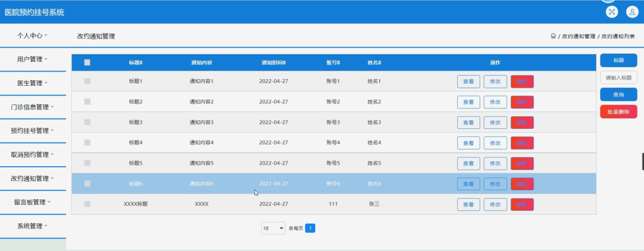Check the box for row 标题4
The height and width of the screenshot is (251, 644).
(87, 142)
